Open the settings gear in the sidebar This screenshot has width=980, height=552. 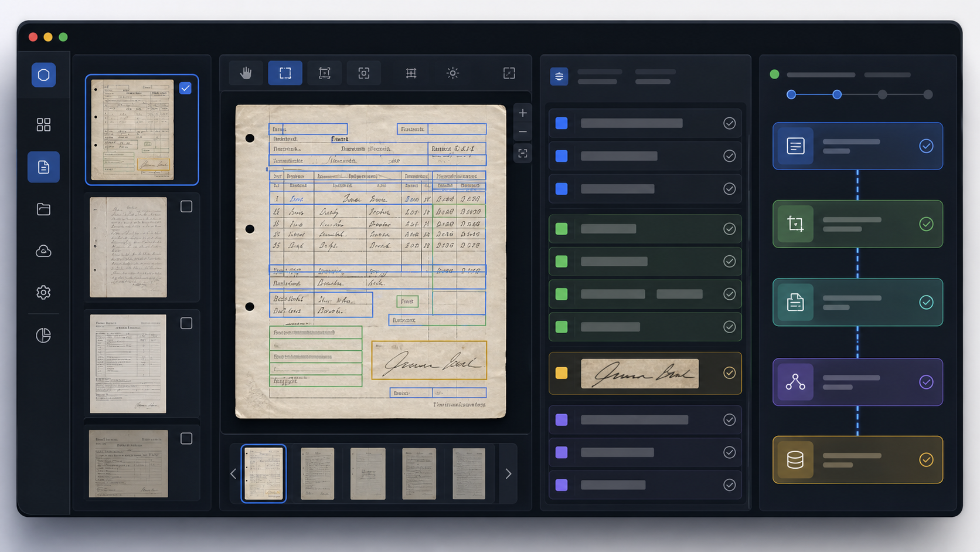(43, 292)
